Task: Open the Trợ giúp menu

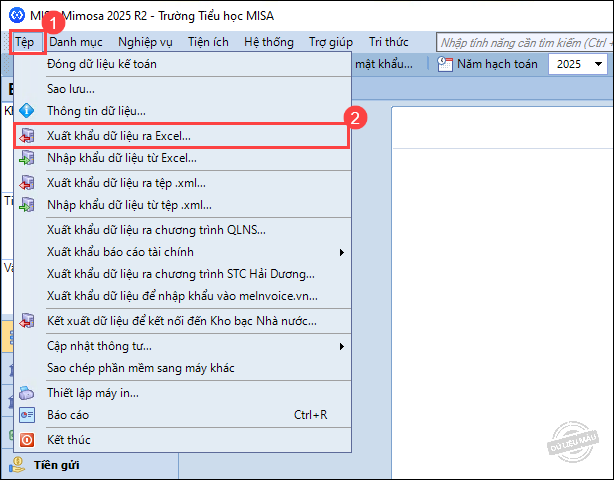Action: (x=331, y=42)
